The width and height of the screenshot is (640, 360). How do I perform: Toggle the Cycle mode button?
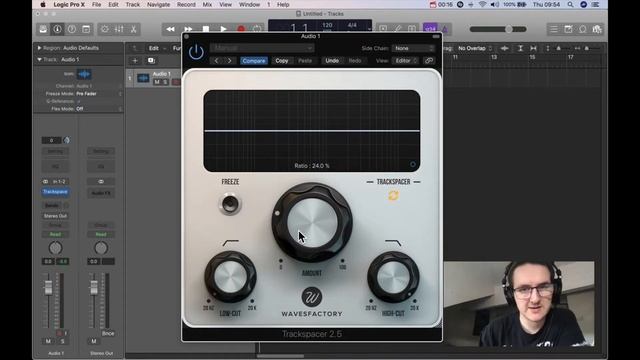[x=257, y=29]
